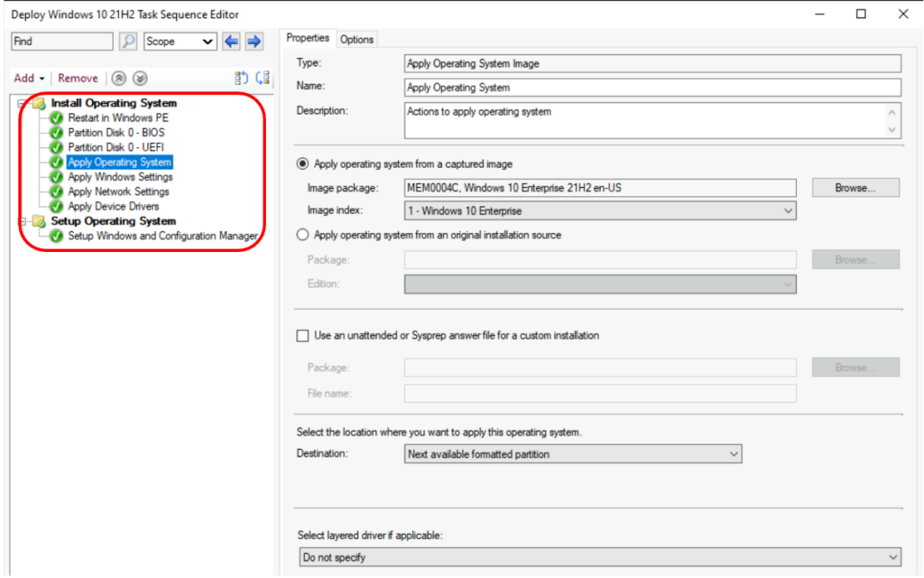Image resolution: width=924 pixels, height=578 pixels.
Task: Select Restart in Windows PE step
Action: 118,118
